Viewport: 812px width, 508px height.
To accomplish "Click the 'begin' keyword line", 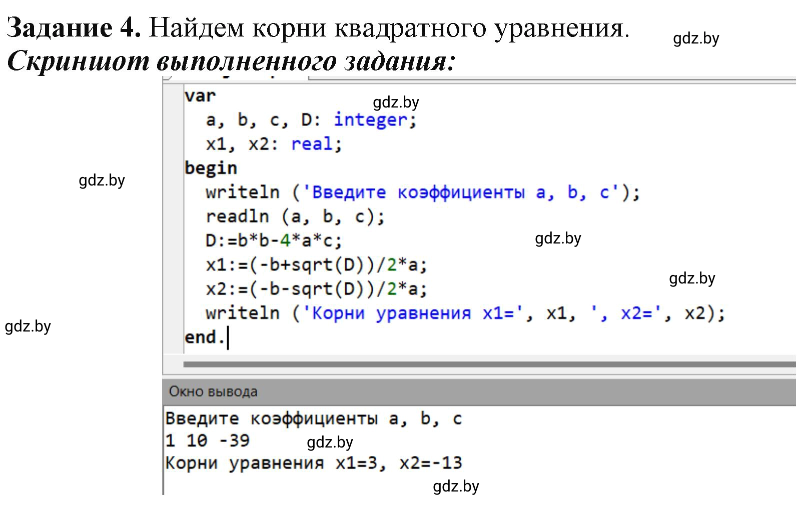I will point(211,168).
